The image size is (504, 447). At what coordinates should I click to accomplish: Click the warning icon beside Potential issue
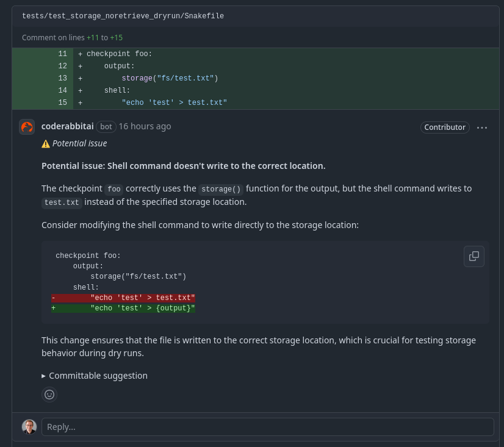(46, 144)
